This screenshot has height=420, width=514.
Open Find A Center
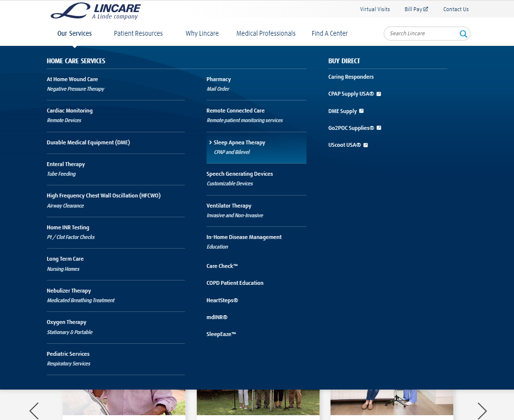tap(330, 33)
